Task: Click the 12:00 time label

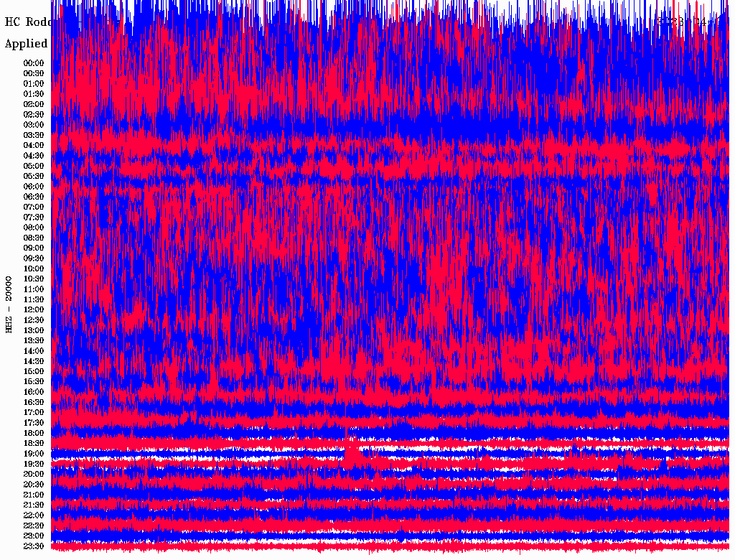Action: 34,309
